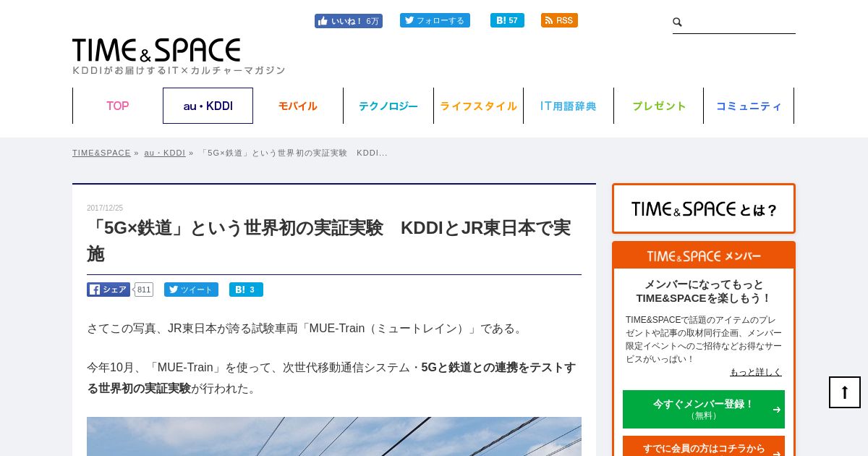
Task: Select the au・KDDI navigation tab
Action: tap(208, 106)
